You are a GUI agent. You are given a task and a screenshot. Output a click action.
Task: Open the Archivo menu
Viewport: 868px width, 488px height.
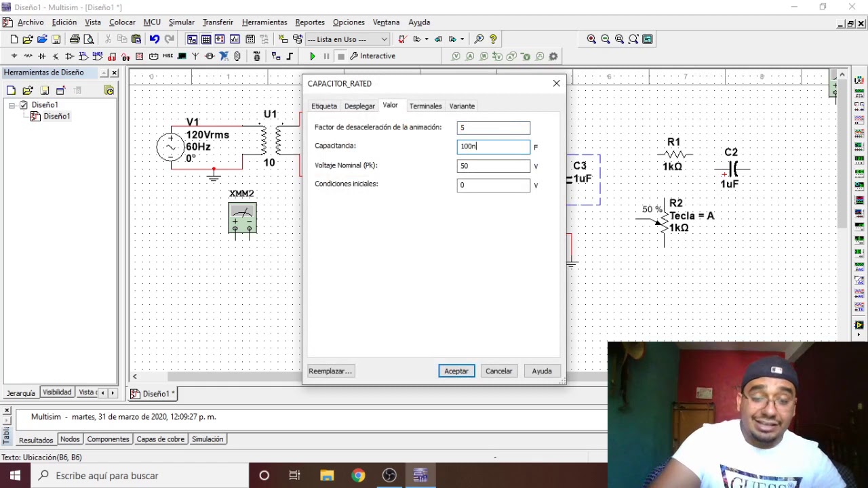(x=31, y=22)
